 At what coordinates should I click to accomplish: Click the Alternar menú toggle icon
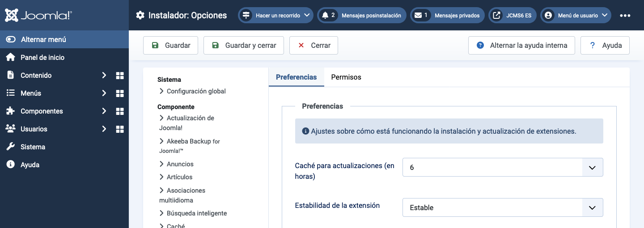(x=11, y=39)
